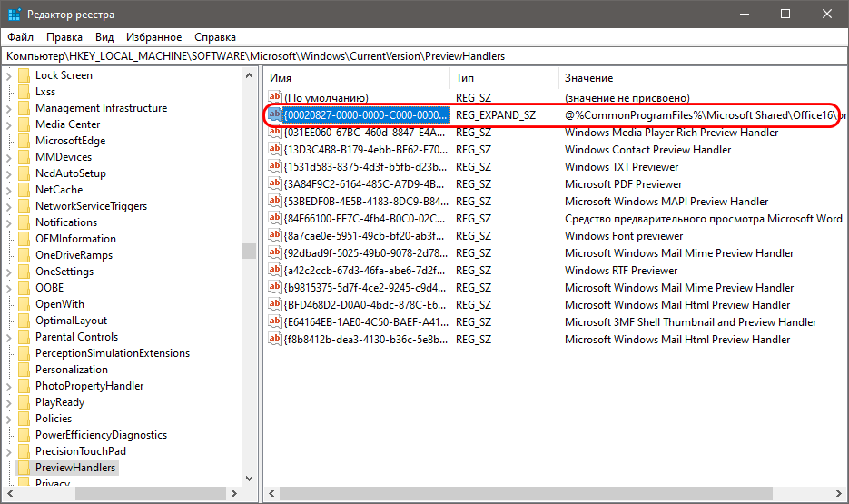Expand the Media Center key

9,124
